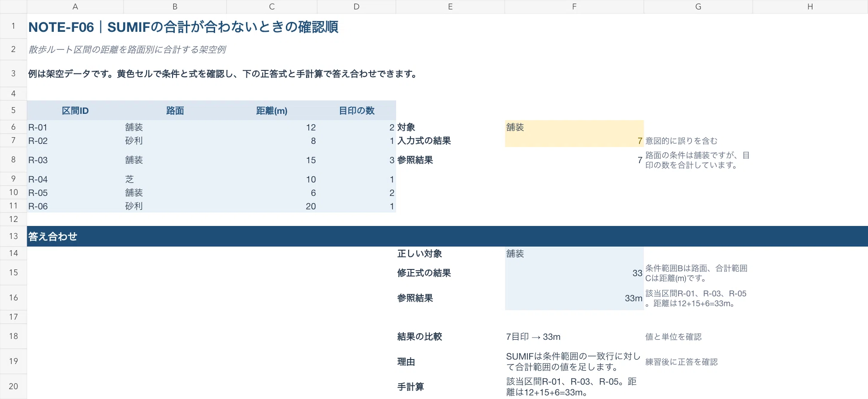Click the R-03 cell

(x=75, y=160)
